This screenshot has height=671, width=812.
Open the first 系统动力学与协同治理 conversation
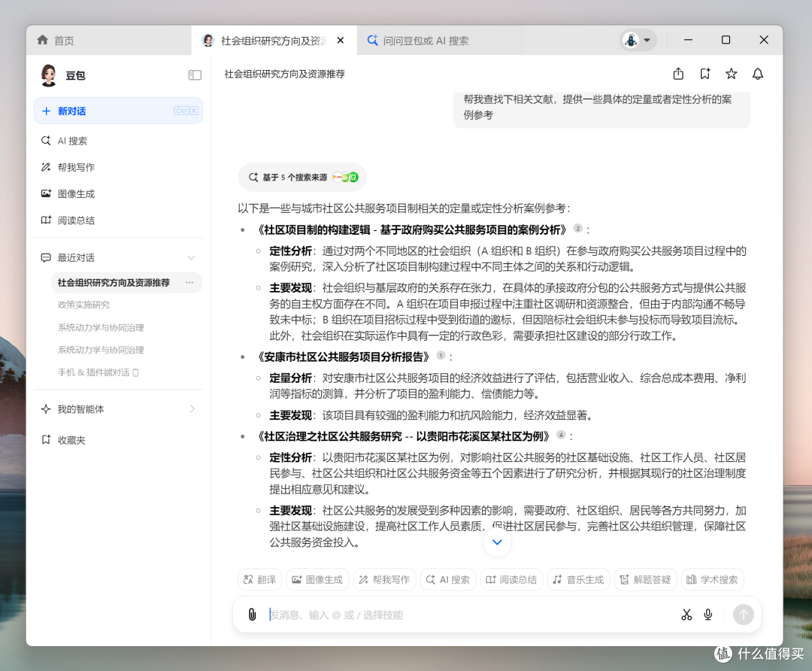[101, 327]
